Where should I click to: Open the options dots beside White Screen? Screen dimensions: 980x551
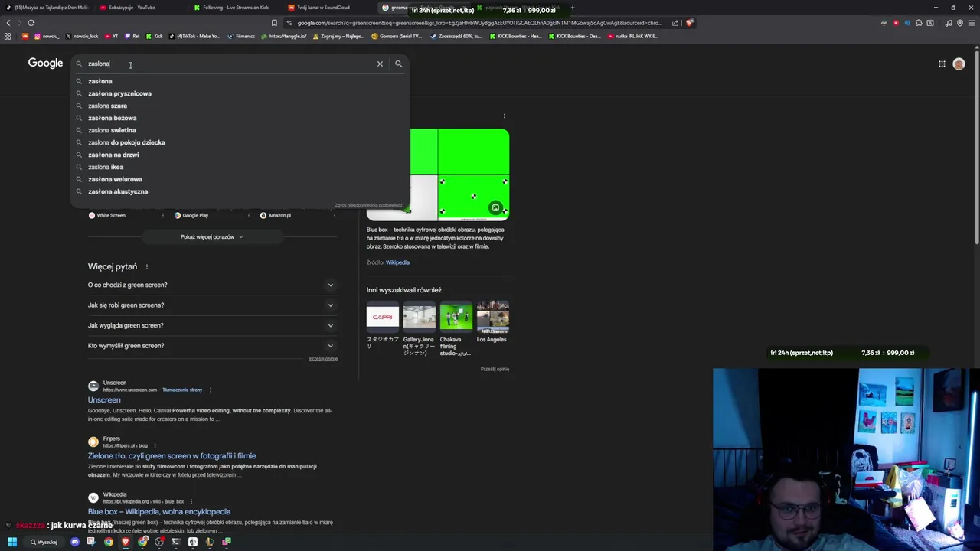coord(162,215)
